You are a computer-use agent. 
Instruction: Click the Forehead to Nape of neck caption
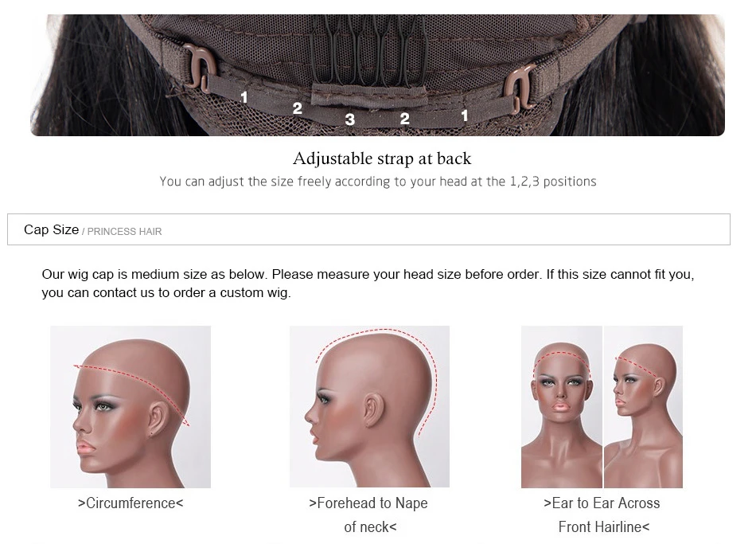pos(368,515)
